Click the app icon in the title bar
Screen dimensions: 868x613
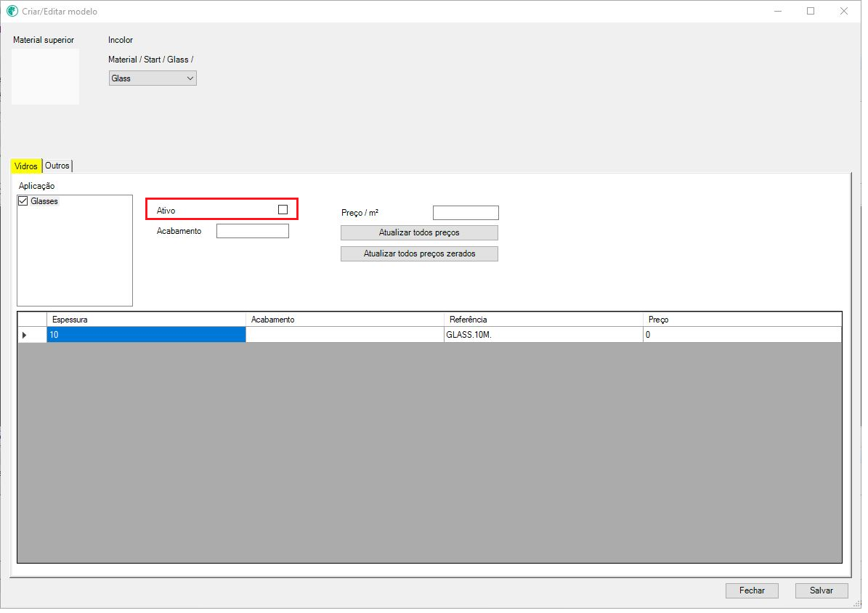click(12, 11)
